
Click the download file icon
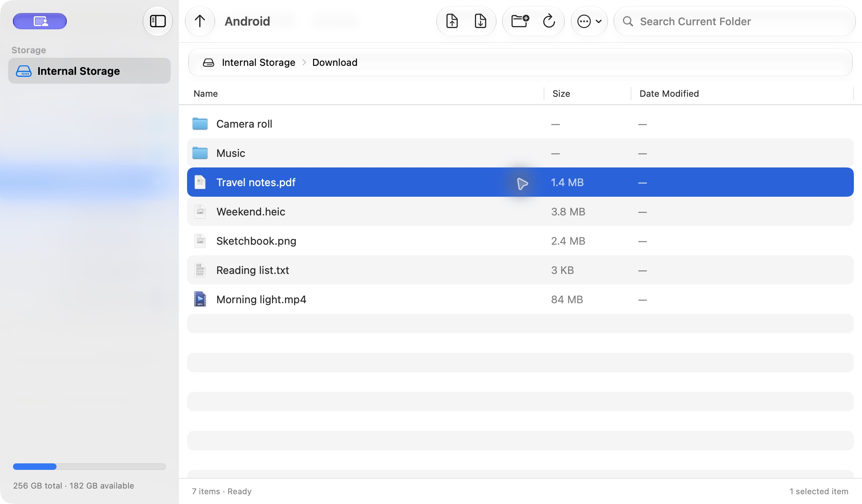click(x=480, y=21)
